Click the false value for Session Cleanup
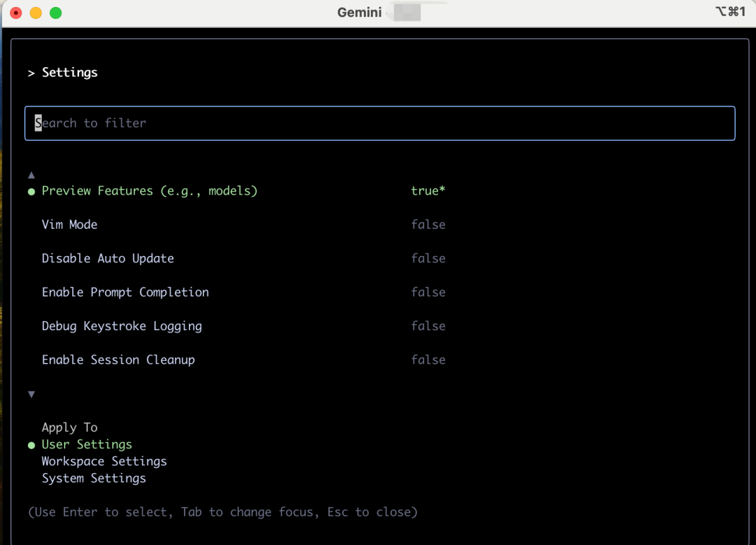The image size is (756, 545). (x=428, y=360)
